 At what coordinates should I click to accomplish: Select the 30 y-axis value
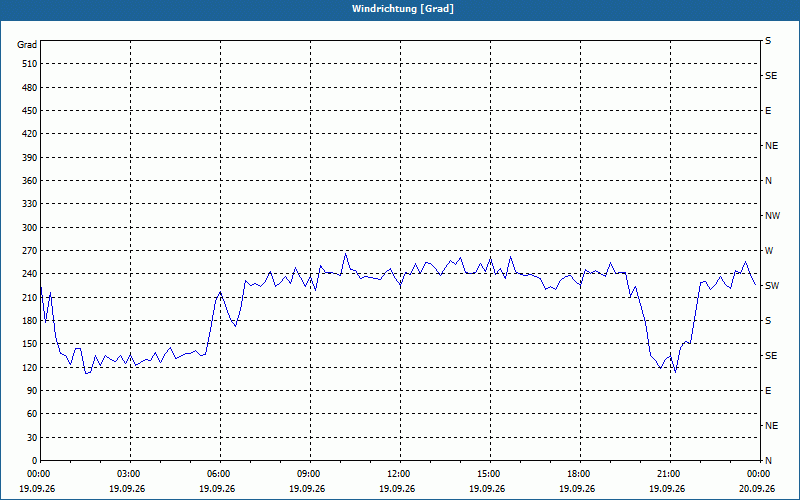(31, 437)
